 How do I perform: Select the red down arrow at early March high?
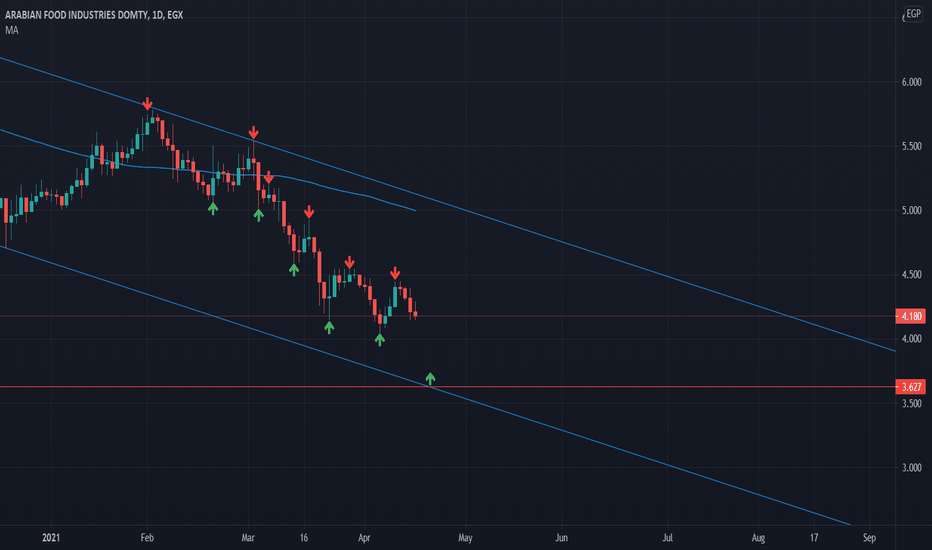253,133
